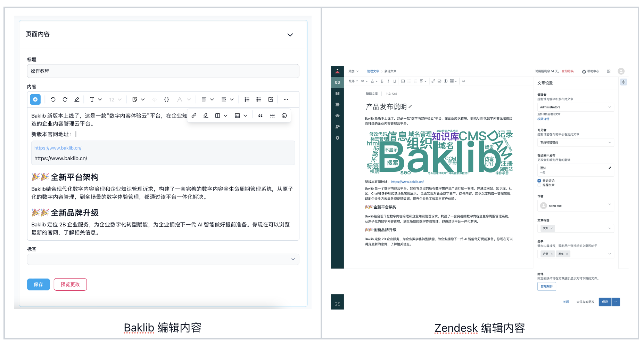Open the font size 12 dropdown in Baklib
644x345 pixels.
pos(115,99)
